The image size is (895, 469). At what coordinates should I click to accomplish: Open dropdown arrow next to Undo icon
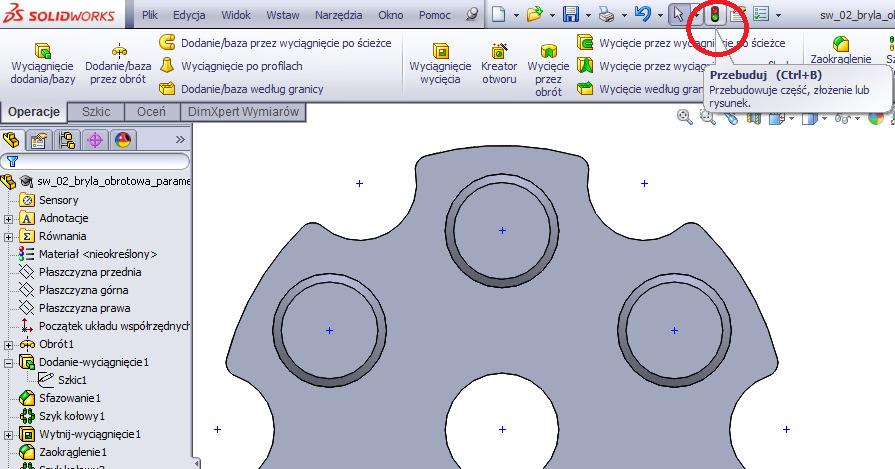pyautogui.click(x=660, y=16)
